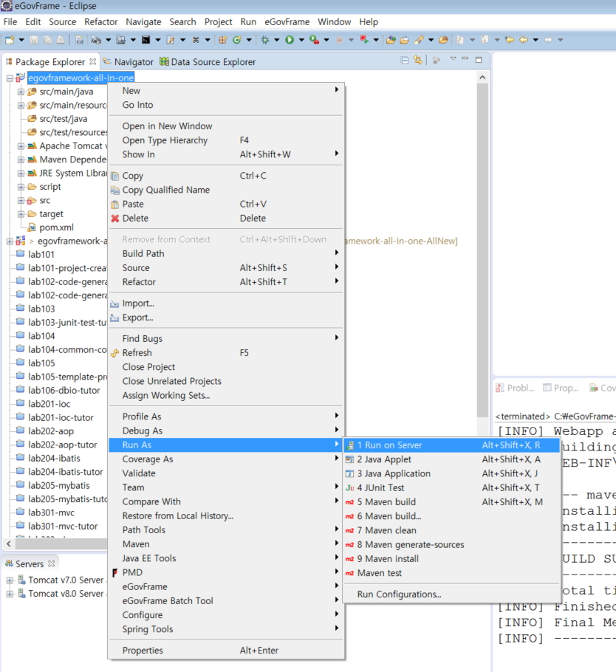
Task: Open Run Configurations... entry
Action: (399, 594)
